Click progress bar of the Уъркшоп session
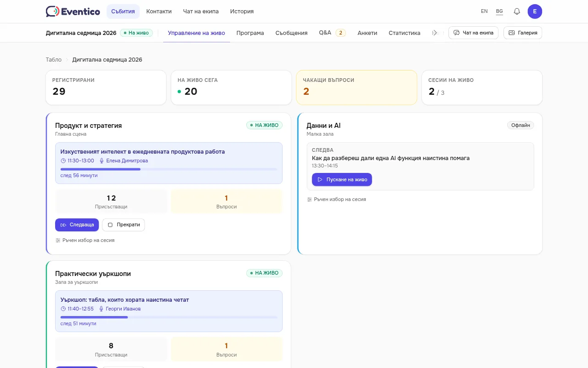Image resolution: width=588 pixels, height=368 pixels. pos(169,317)
